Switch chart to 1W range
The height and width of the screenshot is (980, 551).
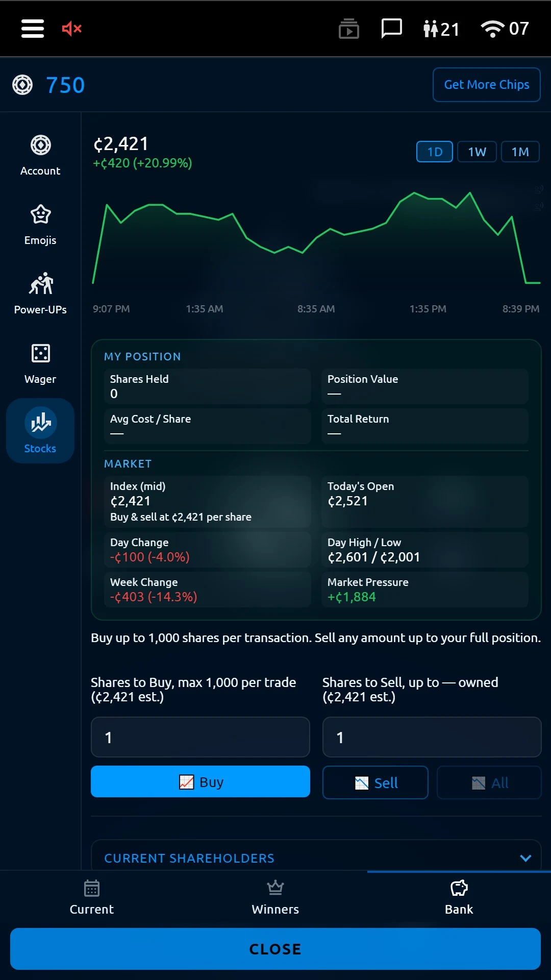(x=477, y=152)
